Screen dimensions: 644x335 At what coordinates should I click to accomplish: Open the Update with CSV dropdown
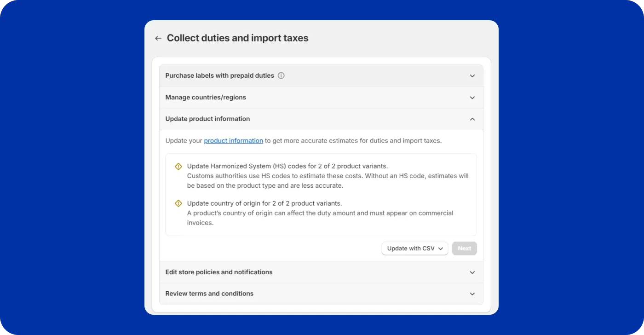coord(414,248)
